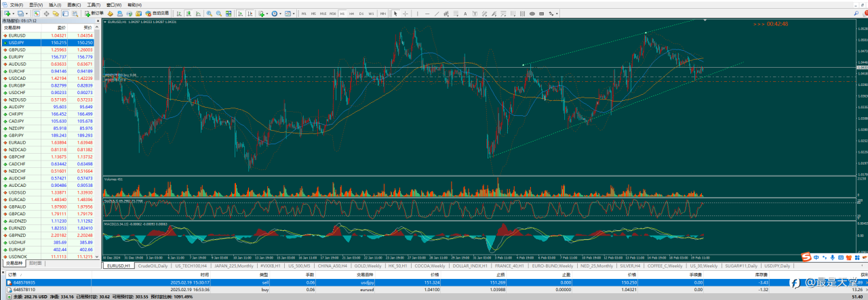
Task: Zoom out on the chart
Action: 219,14
